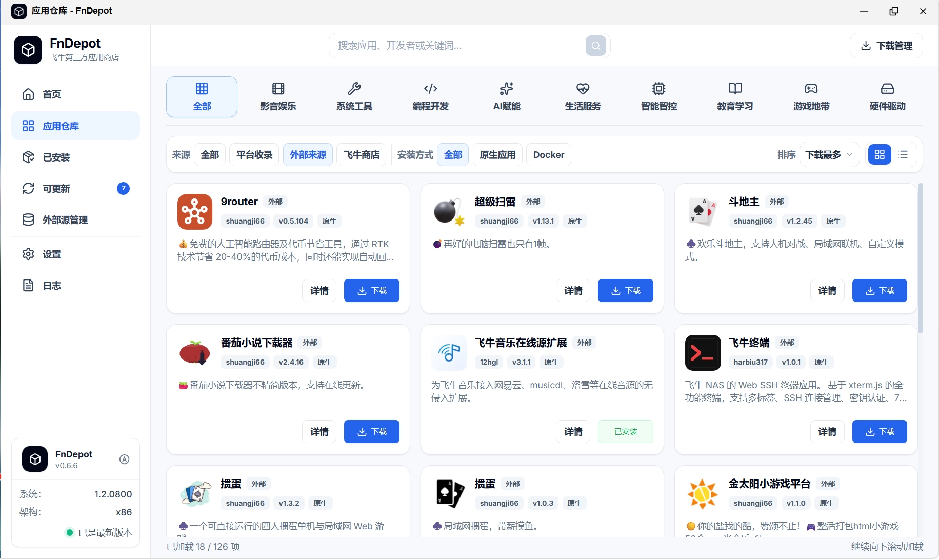Open the 排序 下载最多 sort dropdown

pyautogui.click(x=829, y=154)
